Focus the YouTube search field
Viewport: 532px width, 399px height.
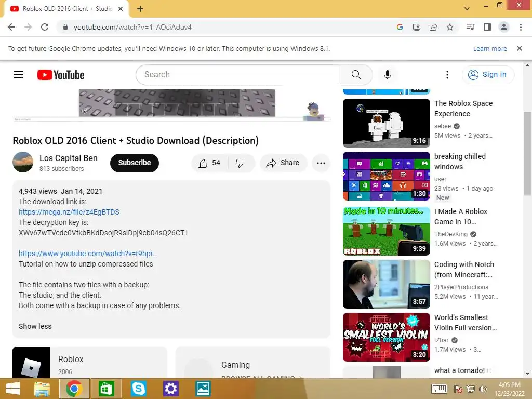tap(238, 75)
